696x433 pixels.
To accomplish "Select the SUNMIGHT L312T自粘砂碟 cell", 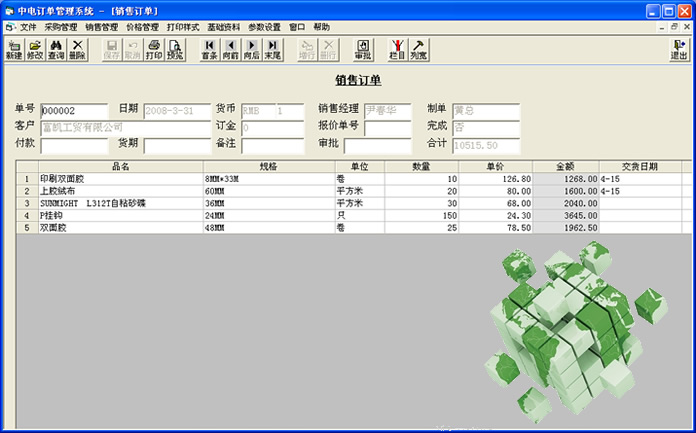I will click(x=121, y=203).
